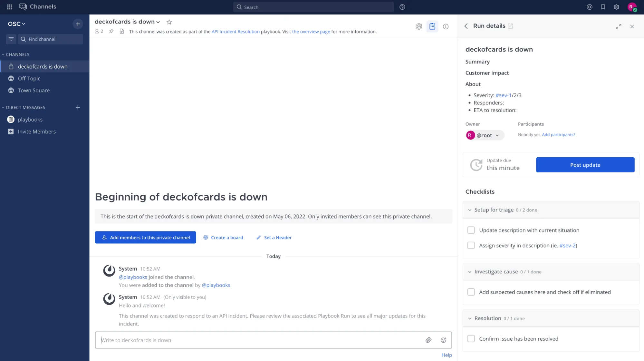Click #sev-1 hashtag link
Screen dimensions: 644x361
pos(503,95)
